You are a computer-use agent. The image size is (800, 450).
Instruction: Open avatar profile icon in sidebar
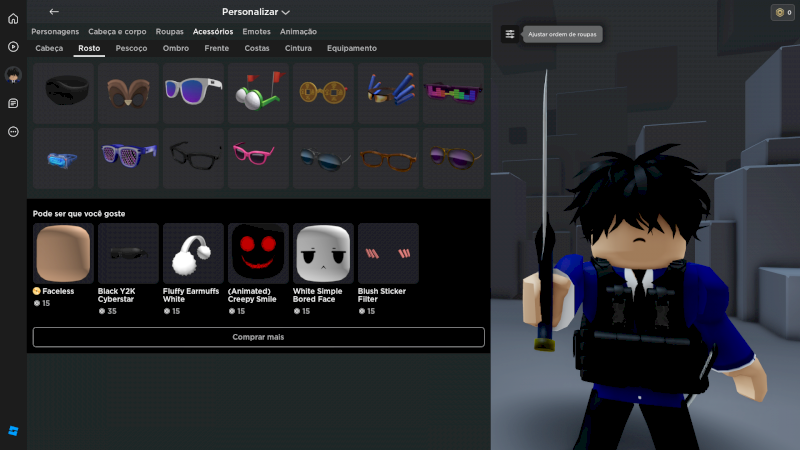point(13,75)
